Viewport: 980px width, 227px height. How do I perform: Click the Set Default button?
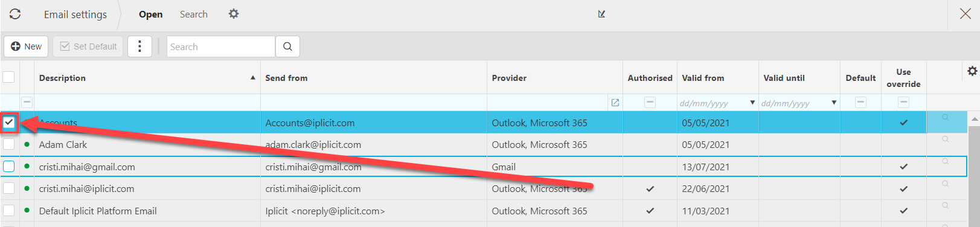(x=88, y=46)
